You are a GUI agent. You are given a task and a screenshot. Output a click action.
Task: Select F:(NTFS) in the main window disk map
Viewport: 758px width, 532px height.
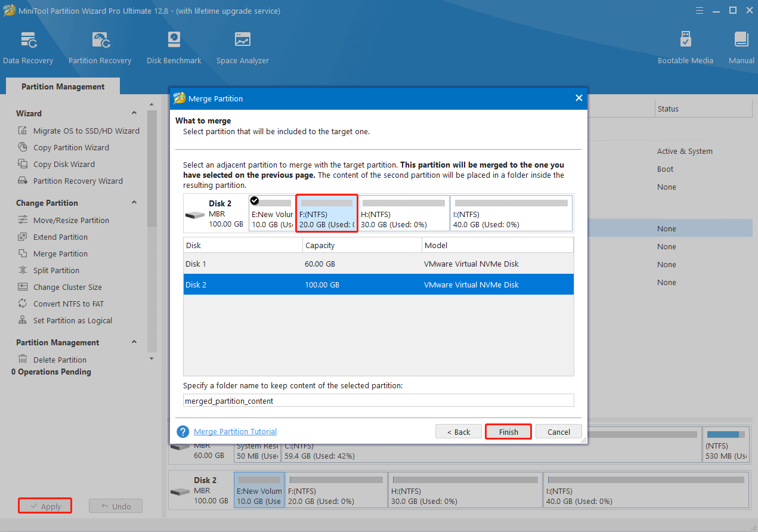pos(336,490)
